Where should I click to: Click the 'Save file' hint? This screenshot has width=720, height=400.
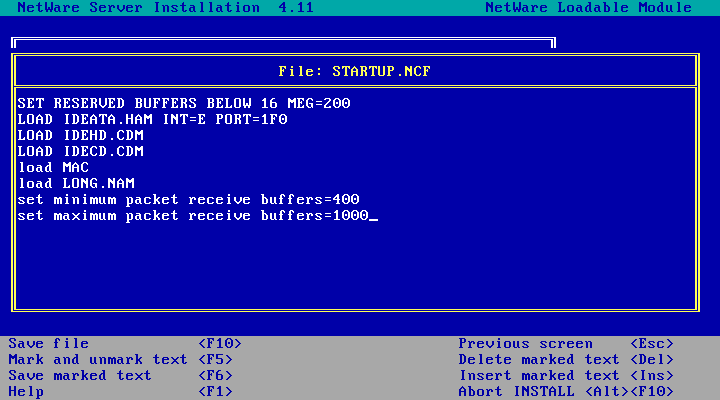(x=49, y=344)
